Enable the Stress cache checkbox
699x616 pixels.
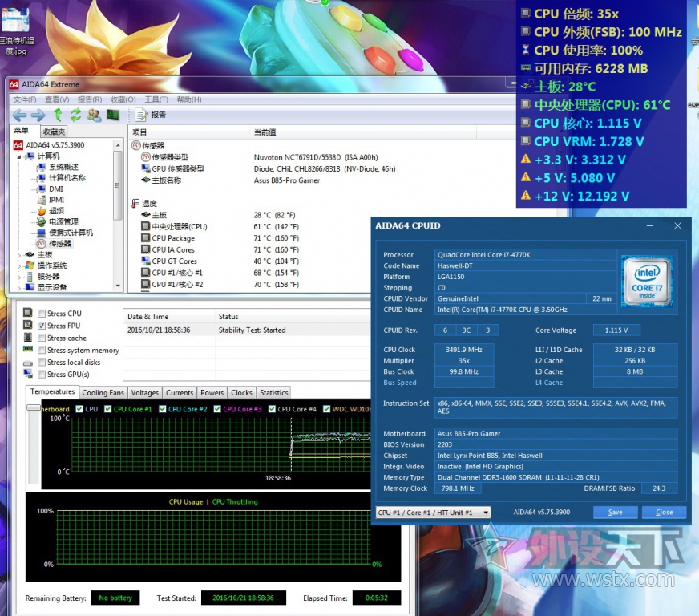click(x=42, y=338)
